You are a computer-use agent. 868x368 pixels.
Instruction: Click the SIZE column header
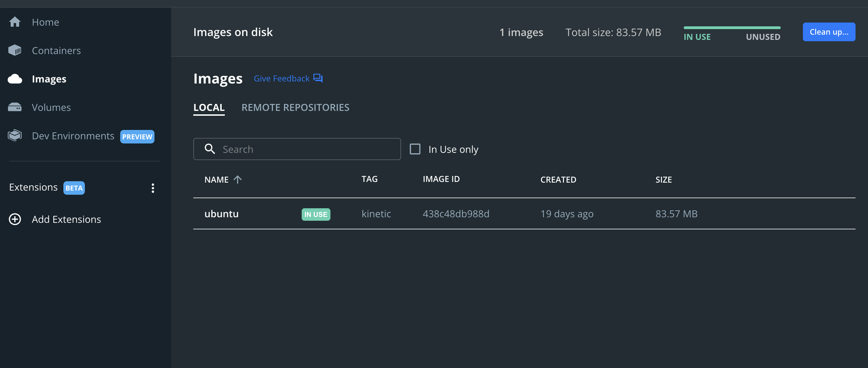[663, 179]
